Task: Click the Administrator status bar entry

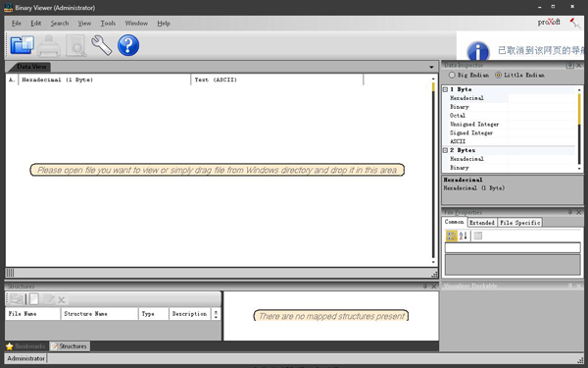Action: (x=25, y=358)
